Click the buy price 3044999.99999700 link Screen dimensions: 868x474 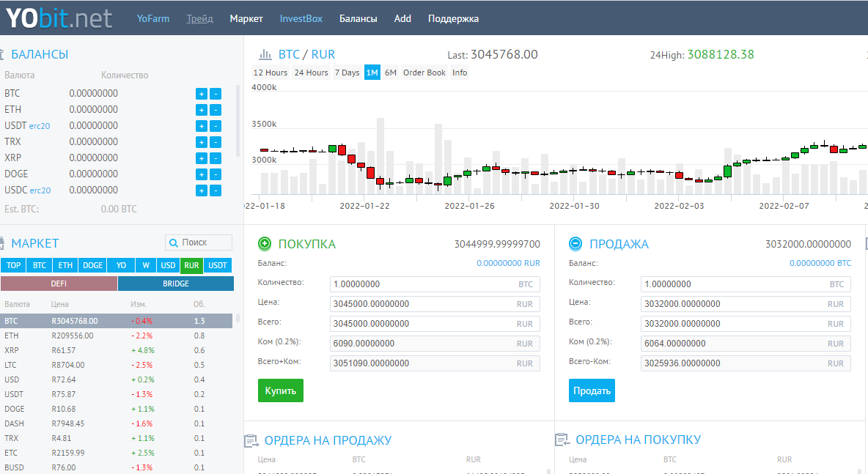click(x=497, y=244)
